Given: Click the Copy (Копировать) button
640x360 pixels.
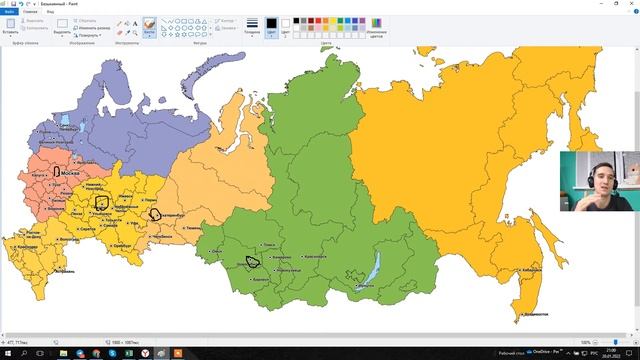Looking at the screenshot, I should pyautogui.click(x=35, y=28).
